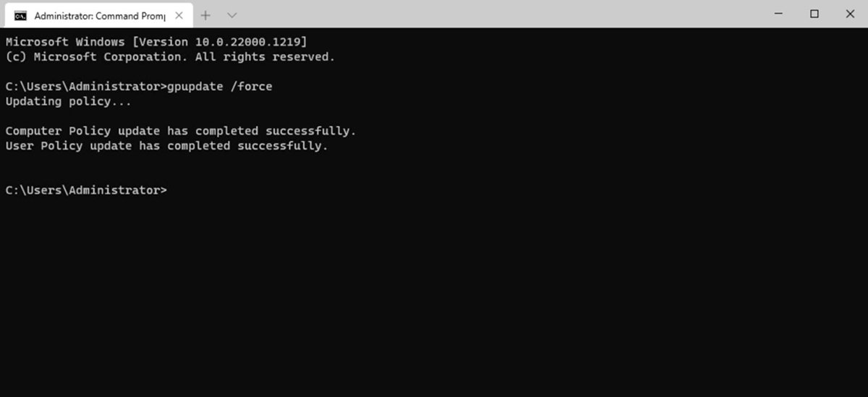The image size is (868, 397).
Task: Close the Administrator: Command Prompt tab
Action: pos(179,15)
